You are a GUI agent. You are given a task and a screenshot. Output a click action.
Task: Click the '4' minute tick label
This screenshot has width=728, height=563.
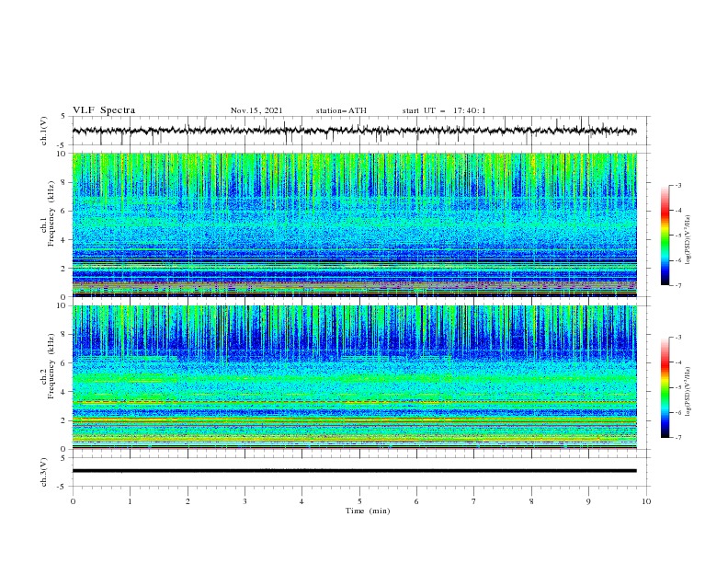[x=301, y=501]
